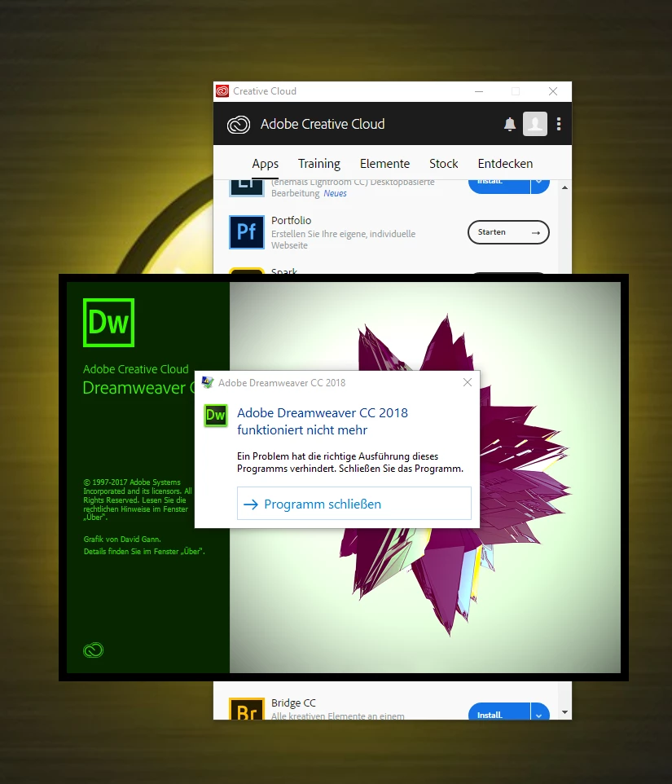The width and height of the screenshot is (672, 784).
Task: Click the Creative Cloud title bar icon
Action: click(x=222, y=91)
